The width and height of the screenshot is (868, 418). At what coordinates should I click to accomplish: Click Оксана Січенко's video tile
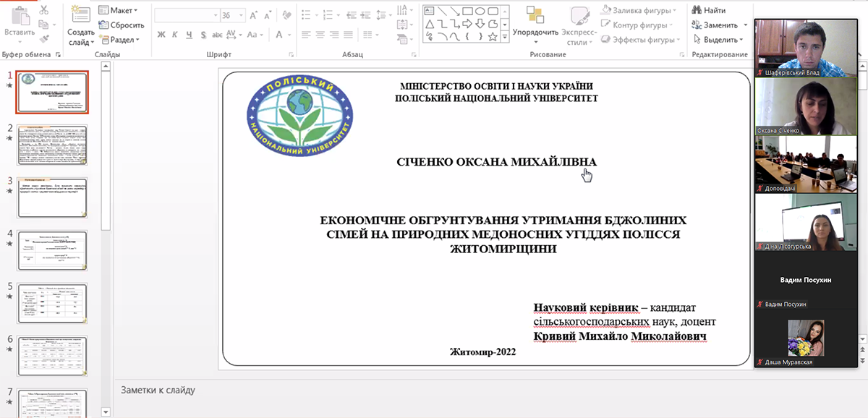coord(805,106)
